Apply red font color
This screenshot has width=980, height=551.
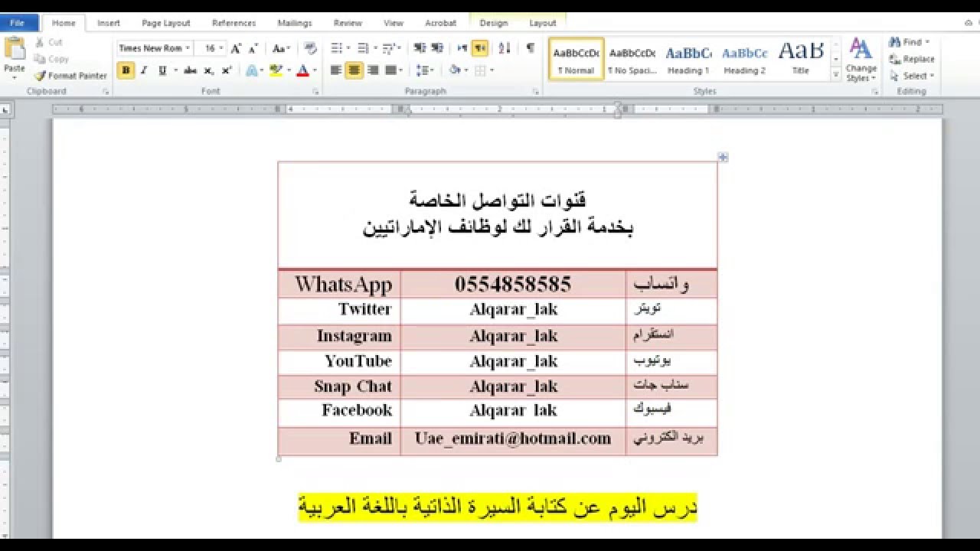(x=302, y=70)
